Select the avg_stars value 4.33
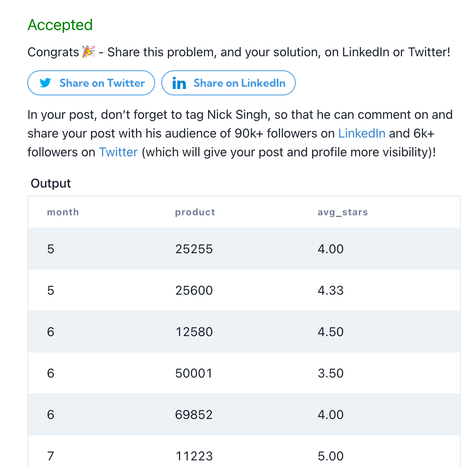Screen dimensions: 475x476 click(x=330, y=290)
